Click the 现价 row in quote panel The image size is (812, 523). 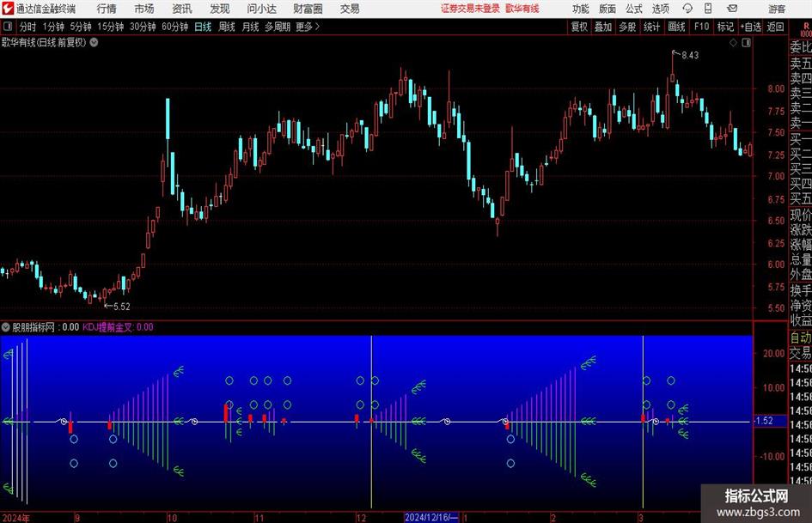click(x=801, y=215)
